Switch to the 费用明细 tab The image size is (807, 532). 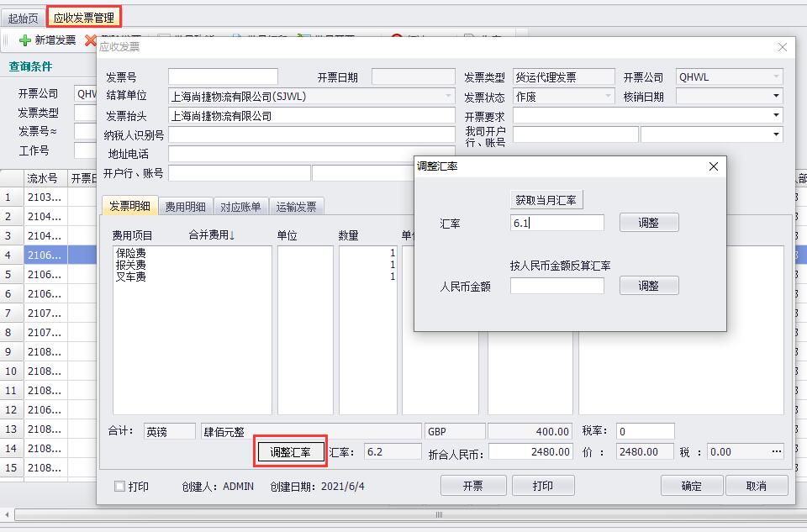pos(185,207)
